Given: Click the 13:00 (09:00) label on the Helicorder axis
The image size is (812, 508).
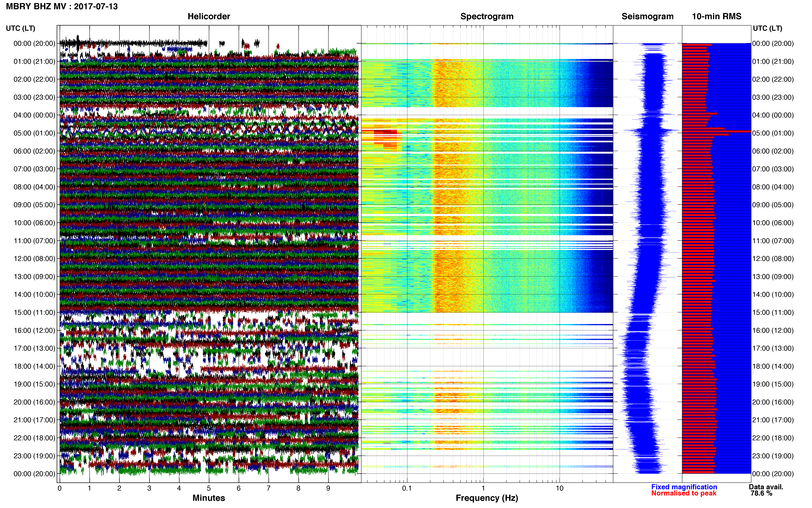Looking at the screenshot, I should (34, 277).
